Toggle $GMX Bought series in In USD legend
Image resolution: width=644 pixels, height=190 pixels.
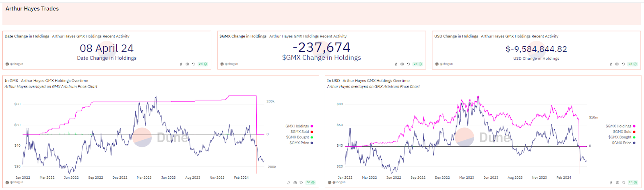coord(622,137)
